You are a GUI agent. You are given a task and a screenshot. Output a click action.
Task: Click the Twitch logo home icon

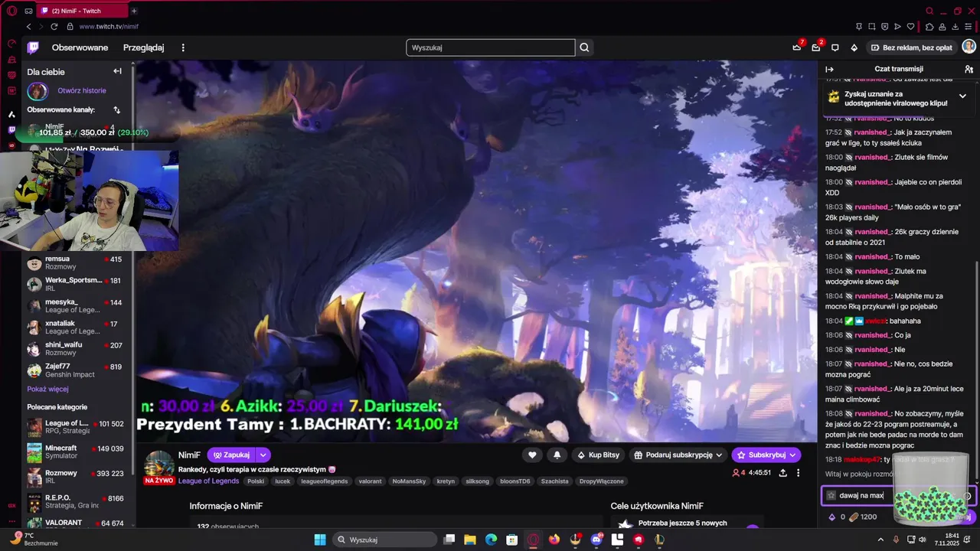pos(33,47)
